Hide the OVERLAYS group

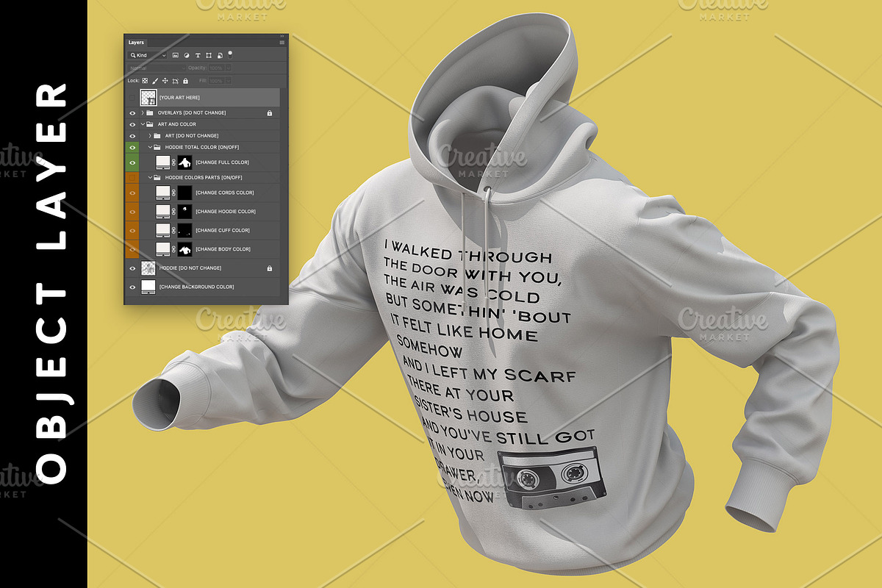[x=132, y=113]
